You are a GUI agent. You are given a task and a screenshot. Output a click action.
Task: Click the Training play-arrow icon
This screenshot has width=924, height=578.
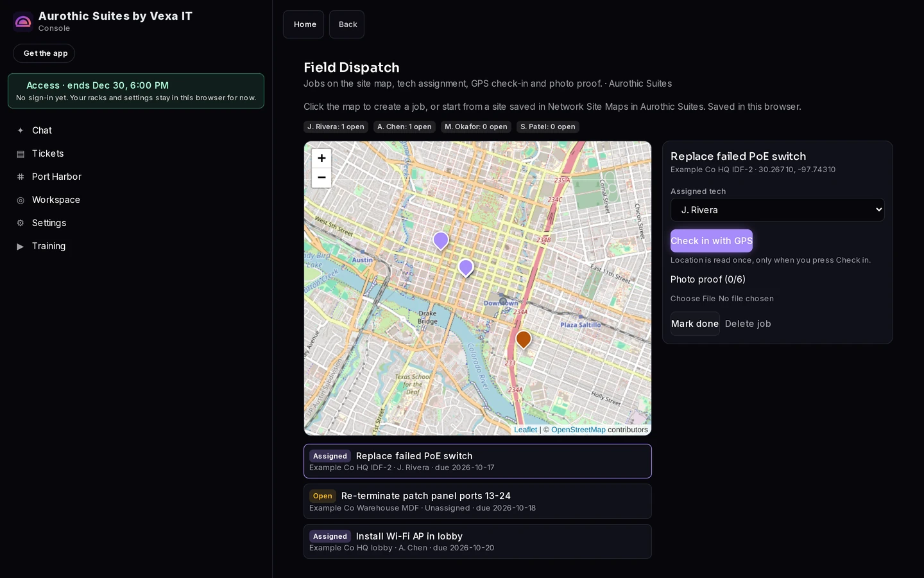coord(21,246)
